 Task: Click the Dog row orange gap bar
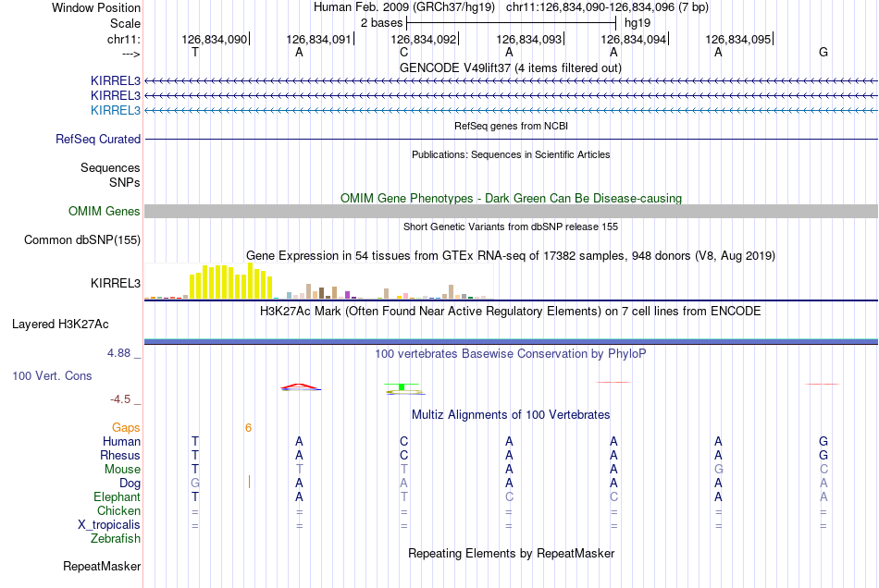tap(249, 482)
